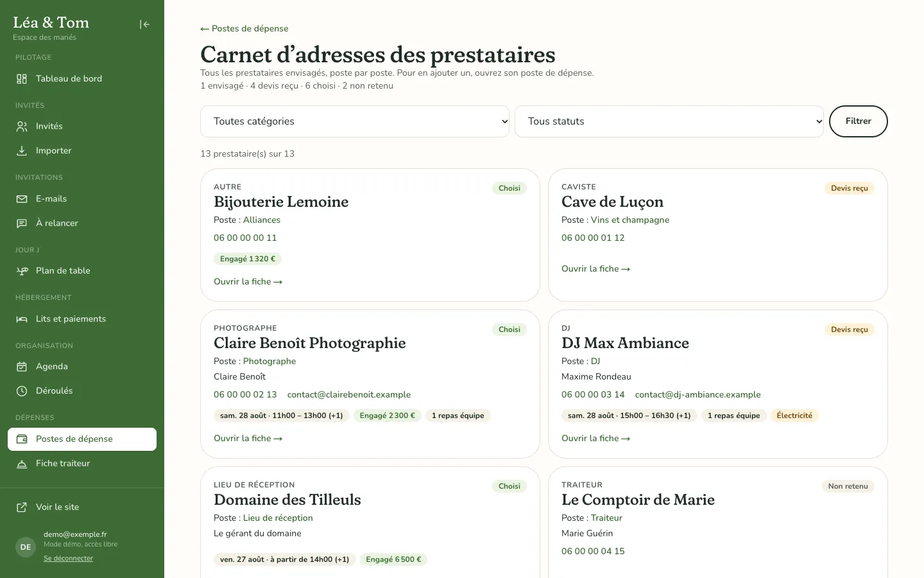Open the Toutes catégories dropdown

coord(355,121)
